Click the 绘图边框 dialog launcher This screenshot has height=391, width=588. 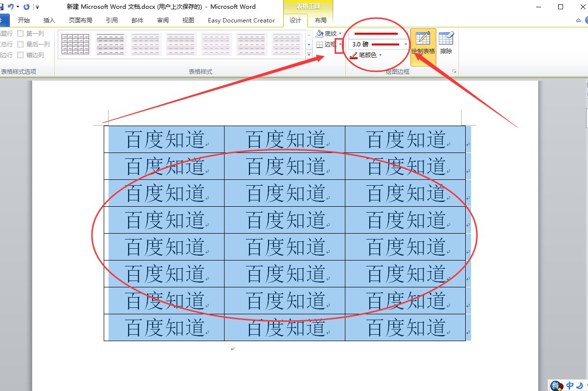453,71
